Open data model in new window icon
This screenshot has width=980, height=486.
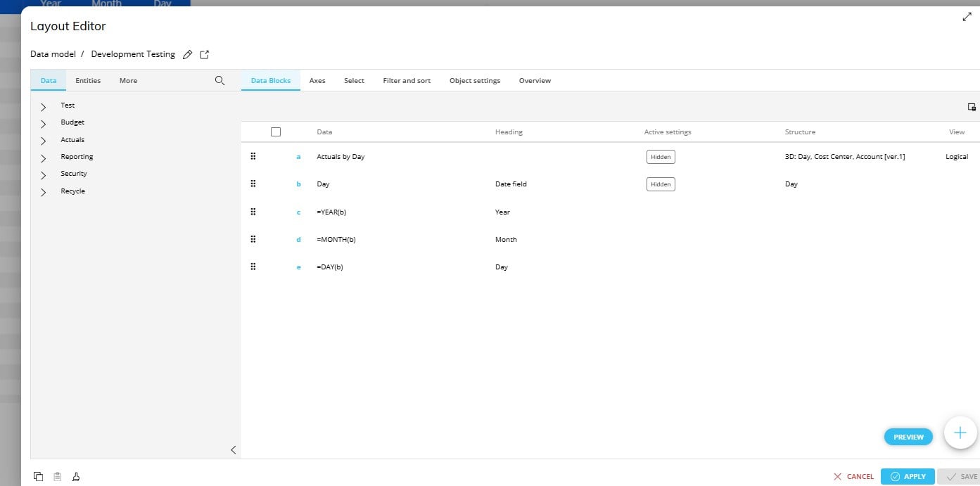tap(205, 55)
